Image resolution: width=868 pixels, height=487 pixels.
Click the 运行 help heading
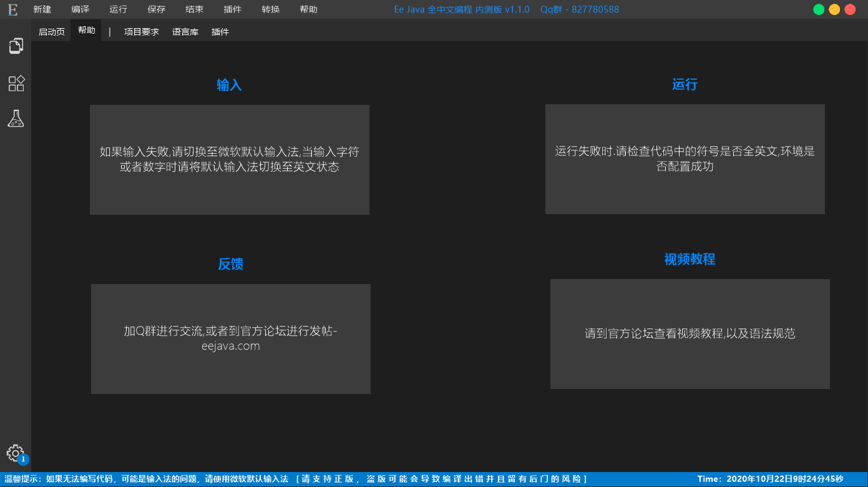[x=685, y=85]
